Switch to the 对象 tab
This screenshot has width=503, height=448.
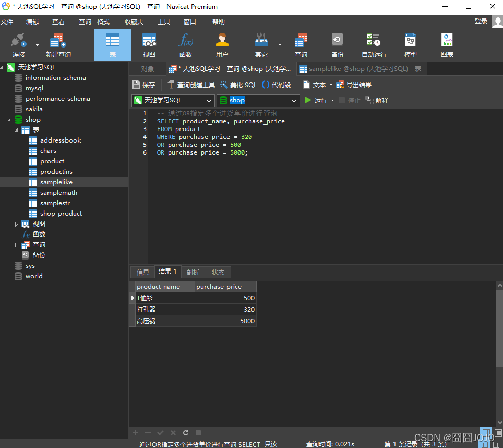148,69
